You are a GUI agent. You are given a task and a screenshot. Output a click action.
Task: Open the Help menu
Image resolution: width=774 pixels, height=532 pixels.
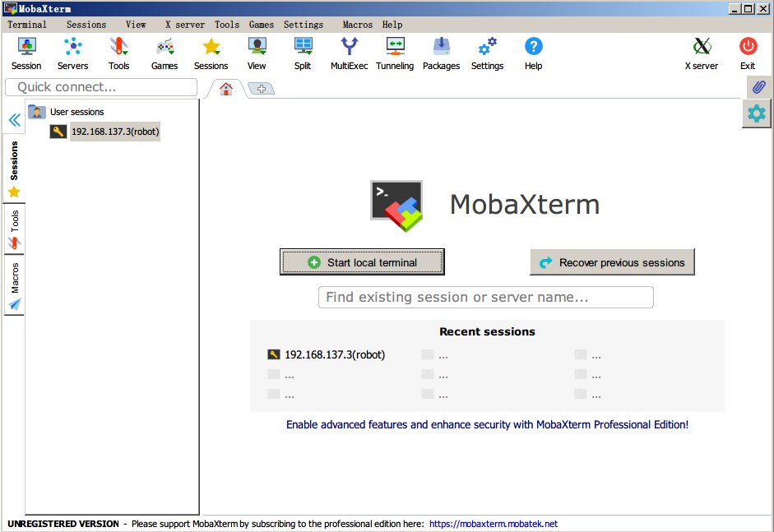coord(392,25)
